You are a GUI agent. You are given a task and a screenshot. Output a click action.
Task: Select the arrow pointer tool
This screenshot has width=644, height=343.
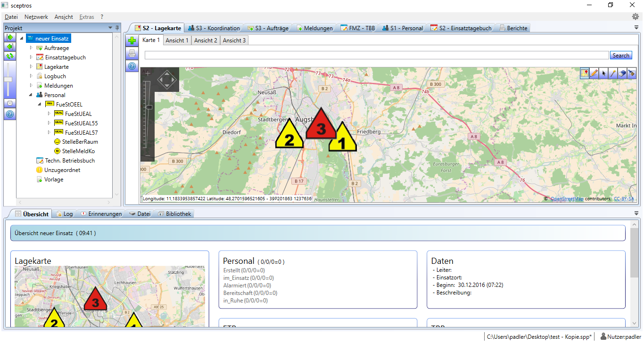pos(604,73)
